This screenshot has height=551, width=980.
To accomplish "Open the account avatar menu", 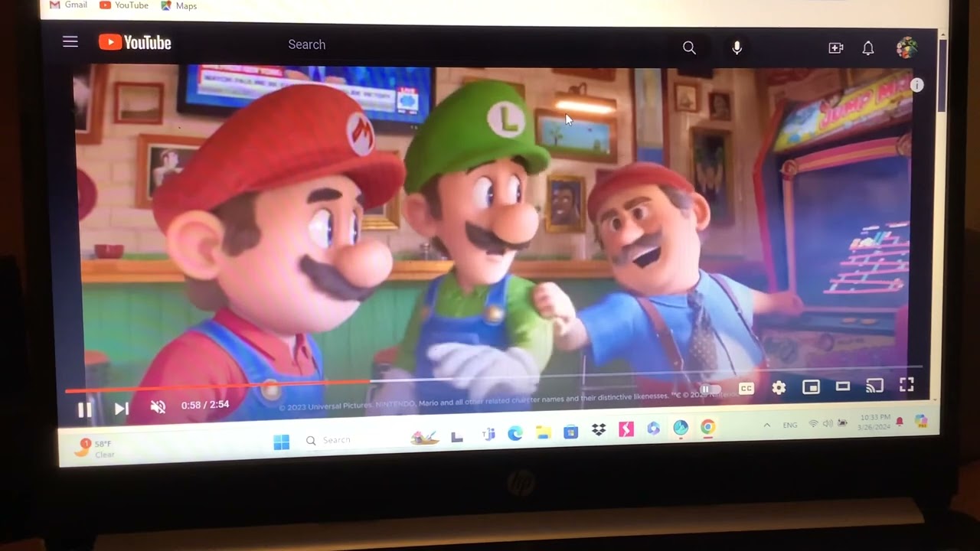I will click(906, 47).
